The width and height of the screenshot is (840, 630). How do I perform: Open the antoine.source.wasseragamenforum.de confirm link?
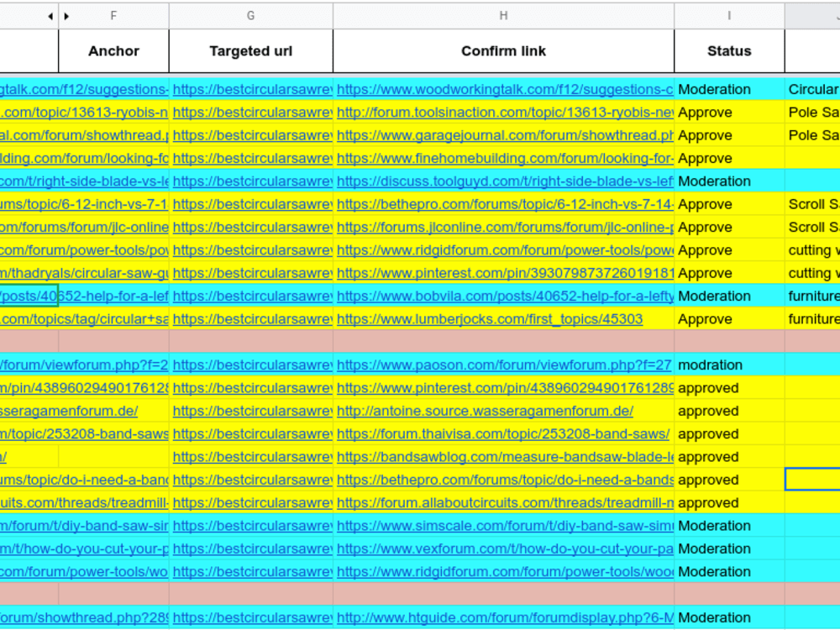click(485, 412)
